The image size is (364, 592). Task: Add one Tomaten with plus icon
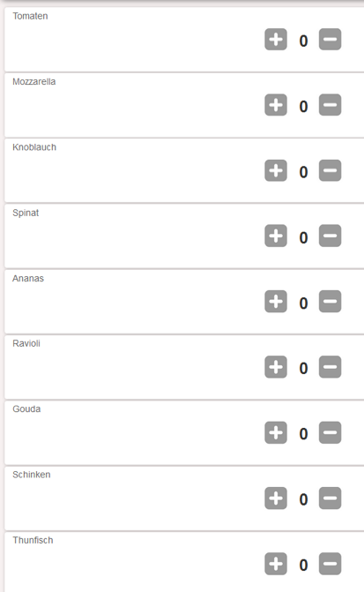[276, 40]
